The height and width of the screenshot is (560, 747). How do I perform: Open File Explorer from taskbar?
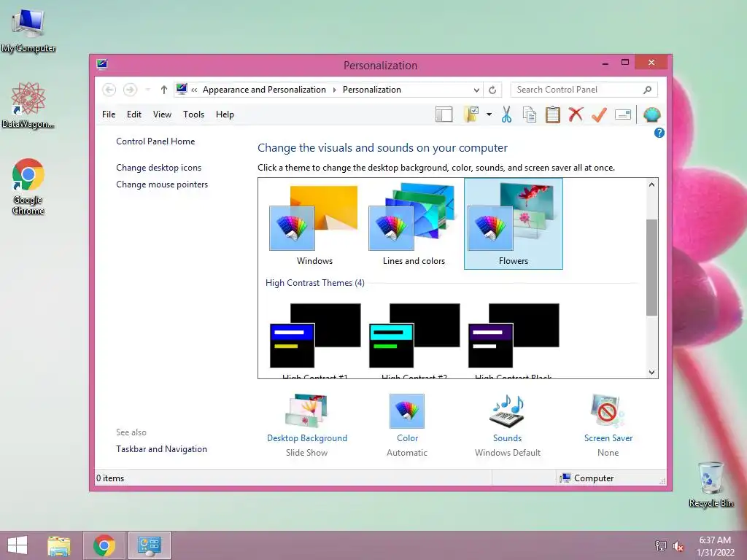point(59,545)
